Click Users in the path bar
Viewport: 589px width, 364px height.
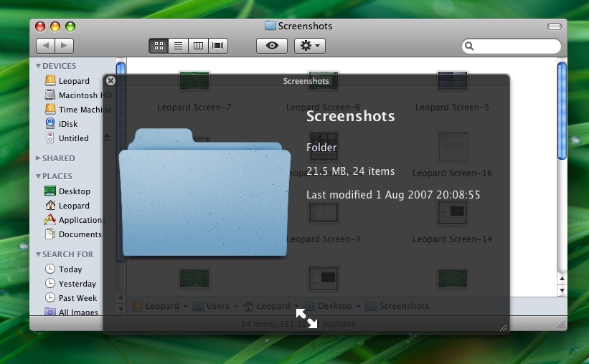pyautogui.click(x=211, y=306)
